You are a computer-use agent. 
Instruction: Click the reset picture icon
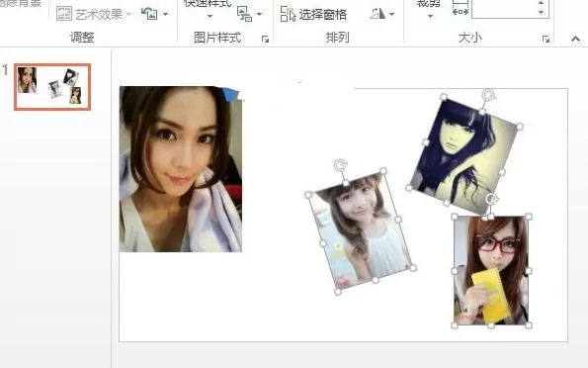coord(149,14)
